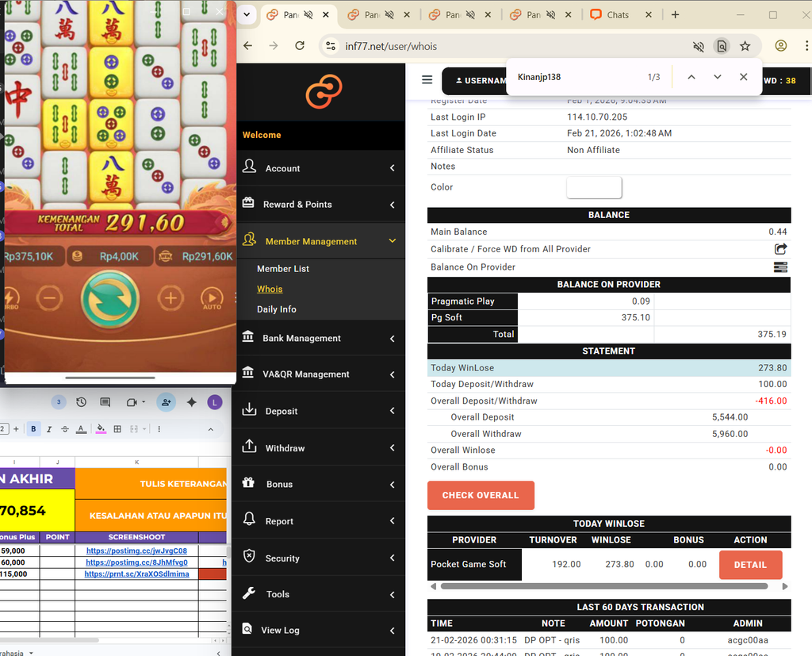Image resolution: width=812 pixels, height=656 pixels.
Task: Open text color picker in Sheets
Action: coord(82,429)
